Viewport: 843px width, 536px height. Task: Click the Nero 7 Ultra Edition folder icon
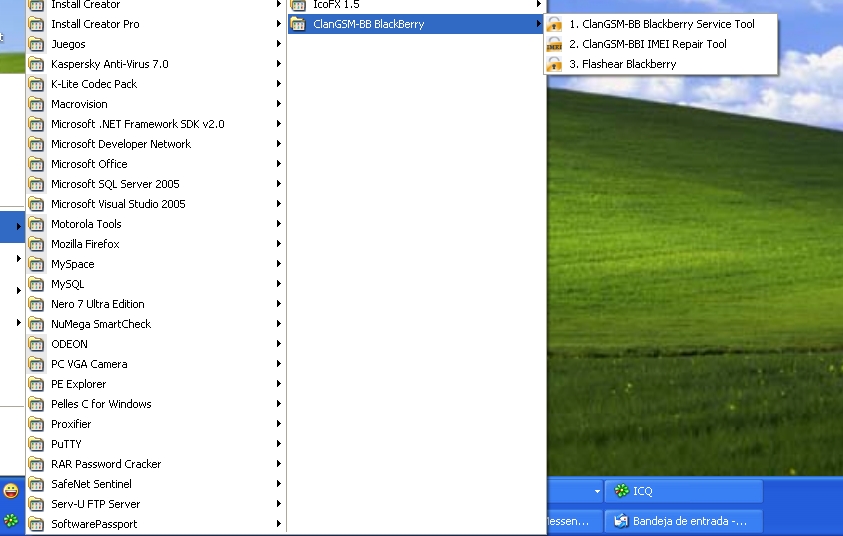pos(36,304)
